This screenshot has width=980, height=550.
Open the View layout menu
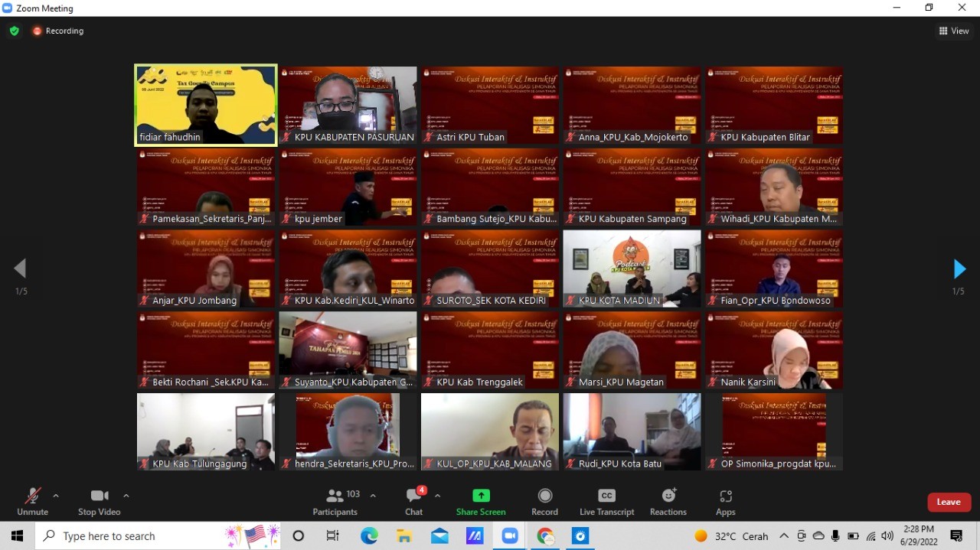pyautogui.click(x=954, y=31)
